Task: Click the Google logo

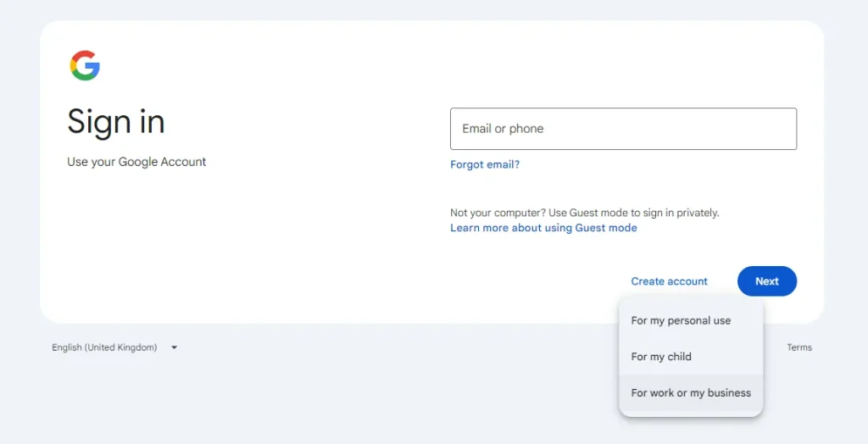Action: pos(85,65)
